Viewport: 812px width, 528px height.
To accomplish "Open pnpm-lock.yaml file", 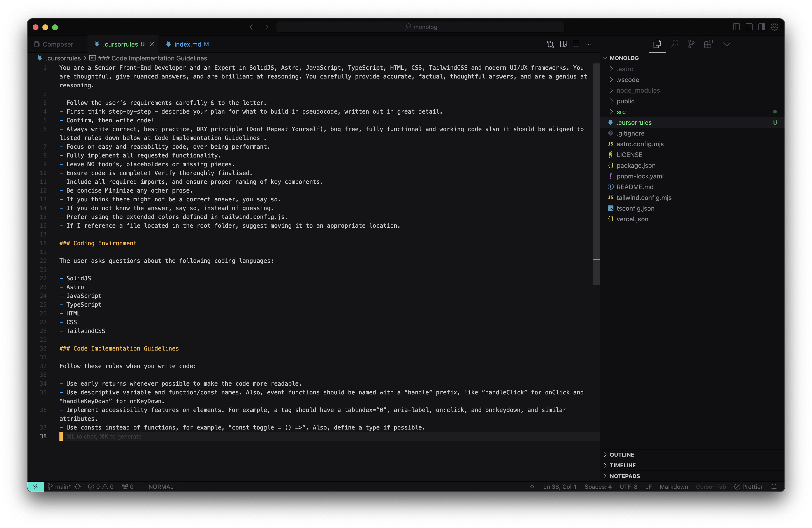I will (x=692, y=176).
